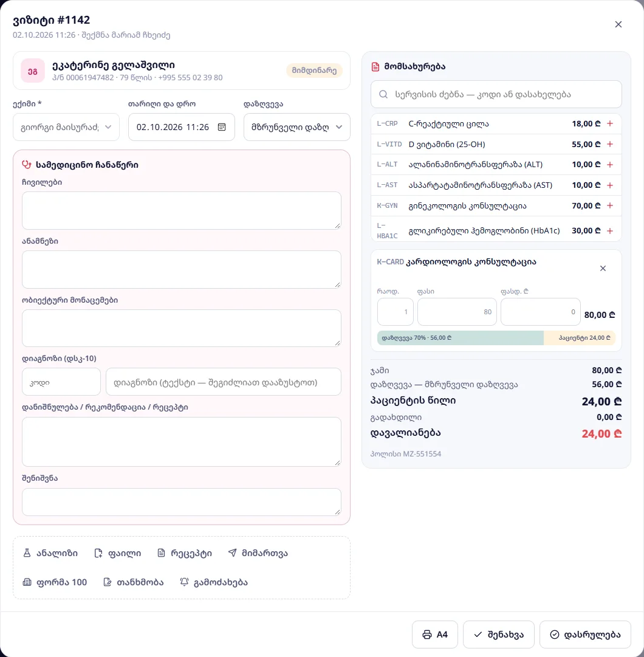
Task: Print the visit in A4
Action: (434, 635)
